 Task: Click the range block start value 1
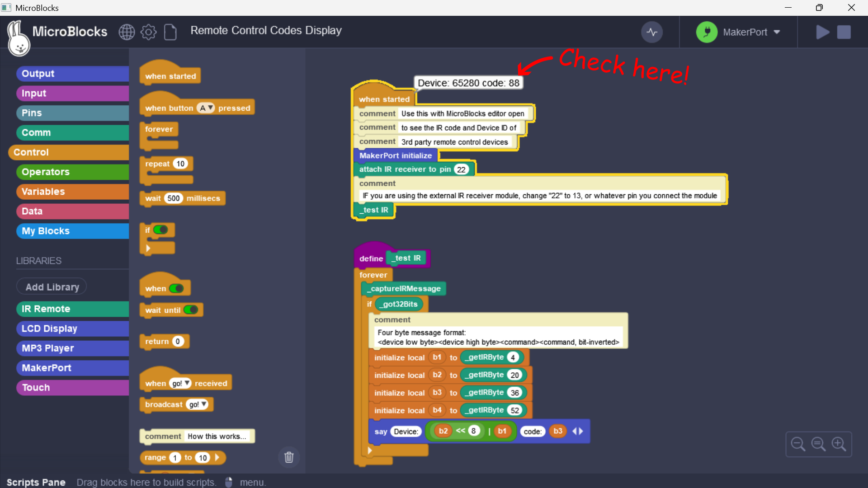click(175, 458)
